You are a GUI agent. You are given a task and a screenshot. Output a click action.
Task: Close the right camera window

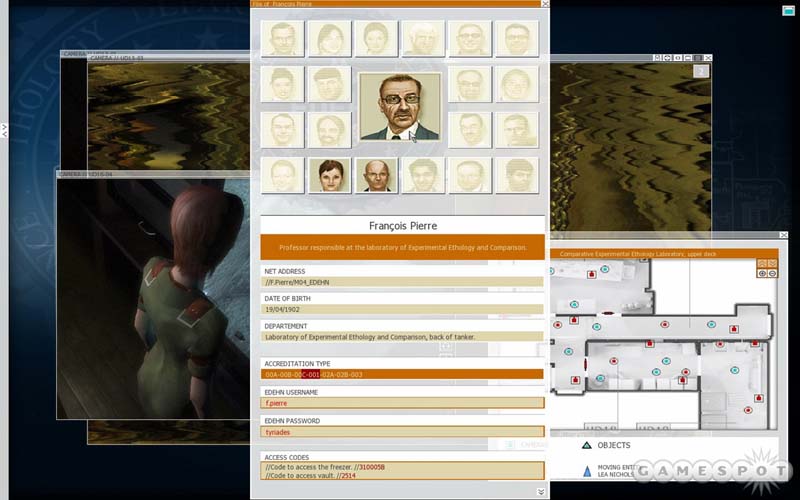708,58
